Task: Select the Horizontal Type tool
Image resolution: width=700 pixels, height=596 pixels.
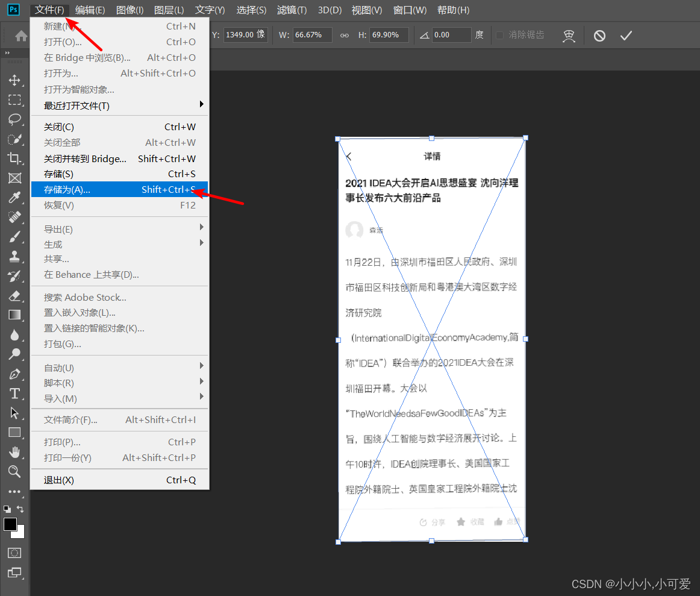Action: pos(14,393)
